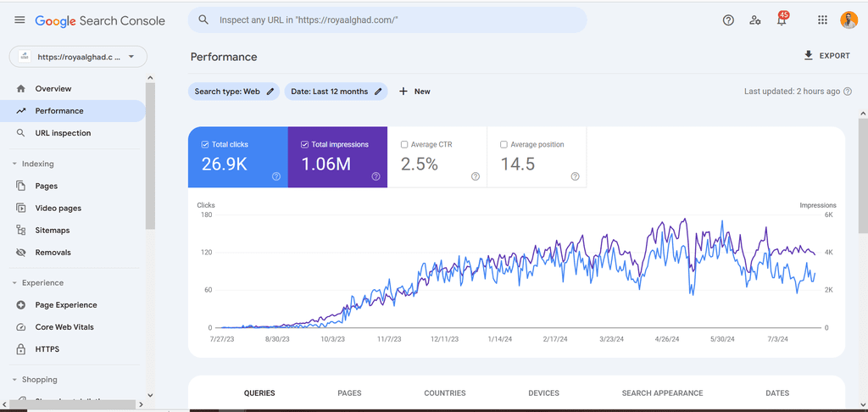Click the HTTPS lock icon
The image size is (868, 412).
21,349
